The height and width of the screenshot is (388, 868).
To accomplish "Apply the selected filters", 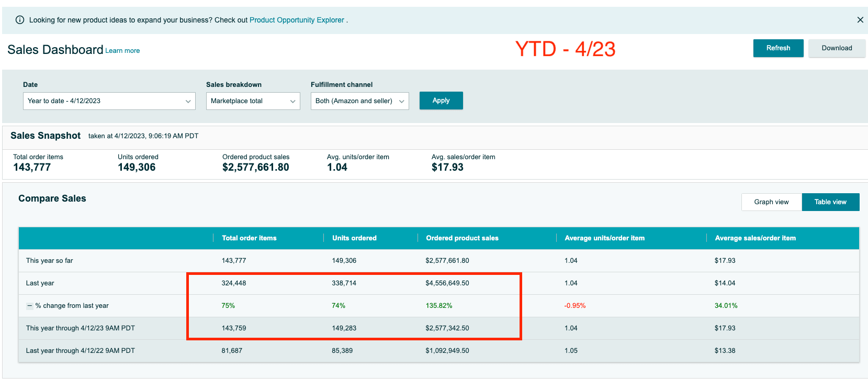I will 441,101.
